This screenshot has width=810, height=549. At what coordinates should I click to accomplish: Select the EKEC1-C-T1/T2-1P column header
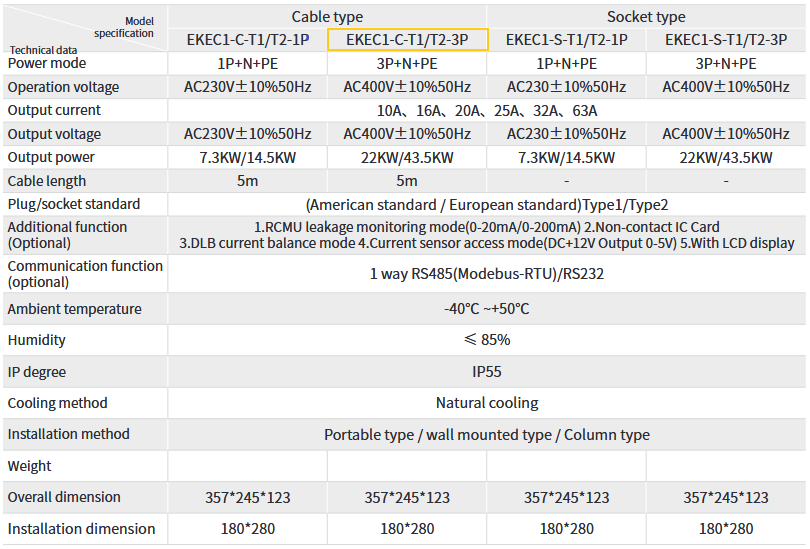247,40
